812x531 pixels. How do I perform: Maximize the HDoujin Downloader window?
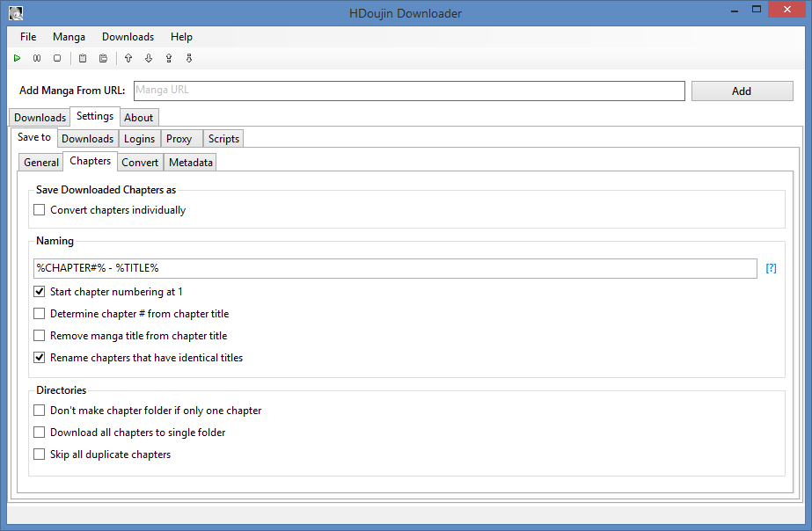pyautogui.click(x=757, y=10)
